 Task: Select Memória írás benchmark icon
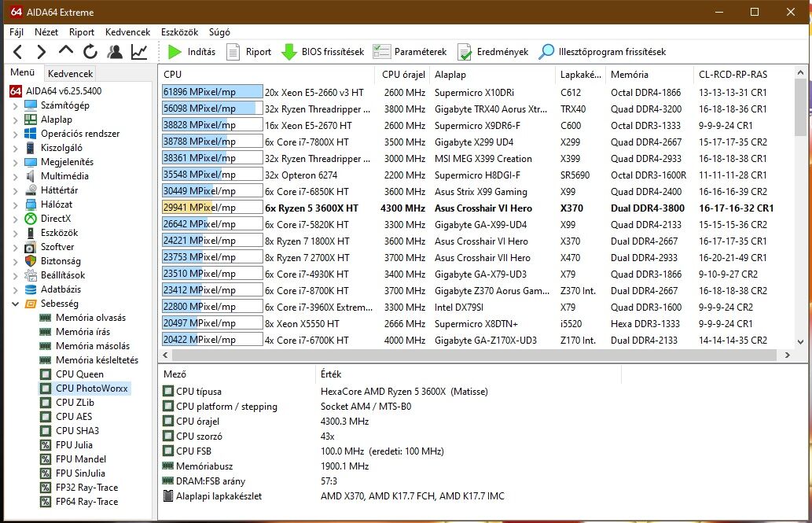[46, 332]
